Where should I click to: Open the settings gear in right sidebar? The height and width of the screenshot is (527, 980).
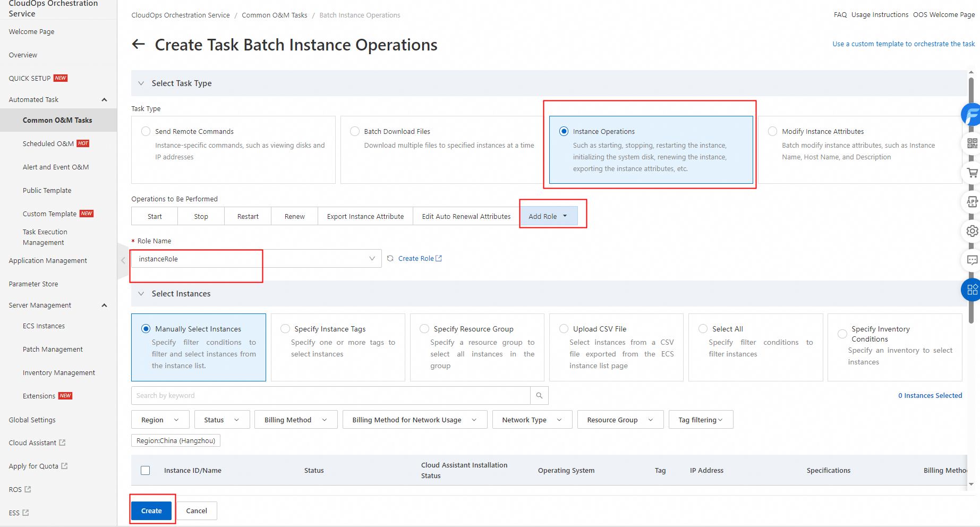point(972,231)
